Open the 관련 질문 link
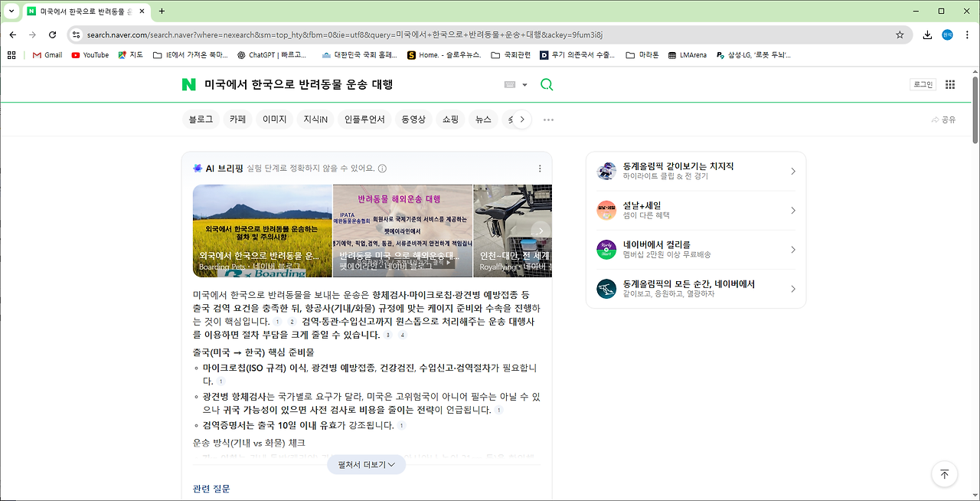Image resolution: width=980 pixels, height=501 pixels. pos(211,488)
